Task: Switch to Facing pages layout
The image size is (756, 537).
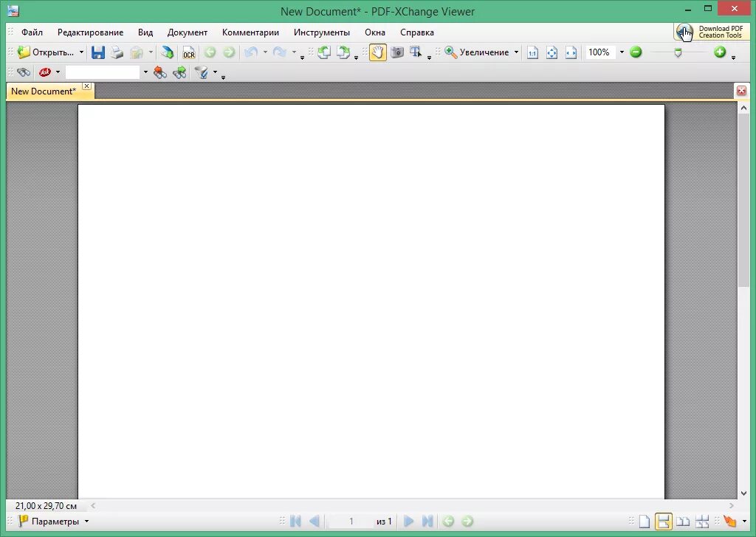Action: pyautogui.click(x=683, y=521)
